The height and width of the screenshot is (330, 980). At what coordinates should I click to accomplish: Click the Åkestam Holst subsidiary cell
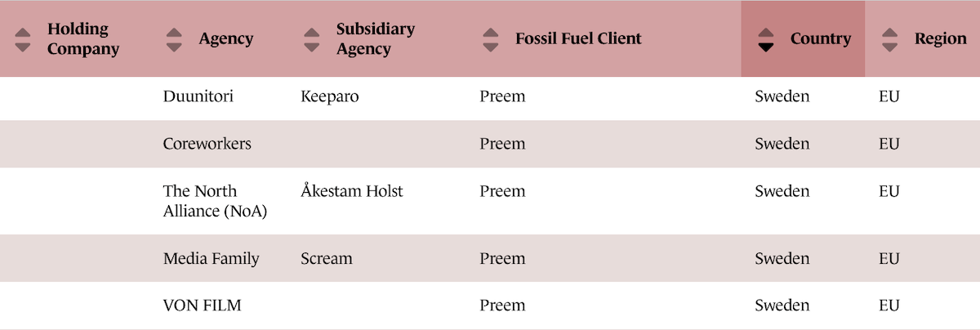pyautogui.click(x=351, y=191)
